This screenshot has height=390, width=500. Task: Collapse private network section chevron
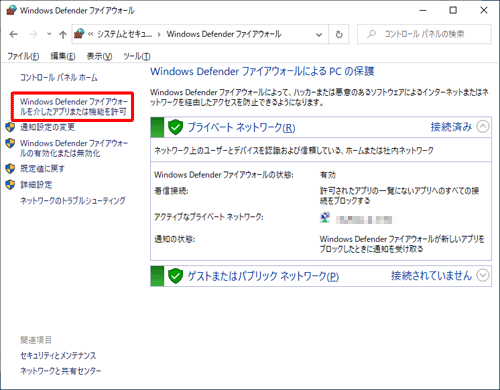click(x=483, y=127)
